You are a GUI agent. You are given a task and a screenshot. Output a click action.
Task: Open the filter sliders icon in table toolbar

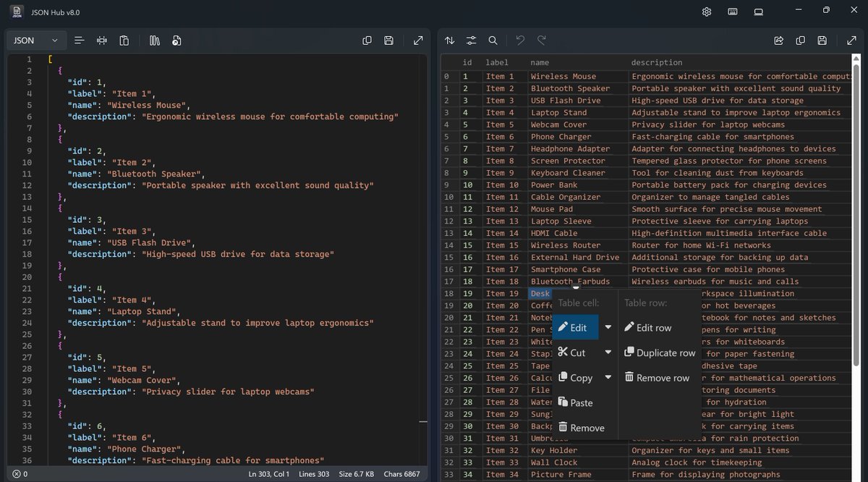pos(472,41)
